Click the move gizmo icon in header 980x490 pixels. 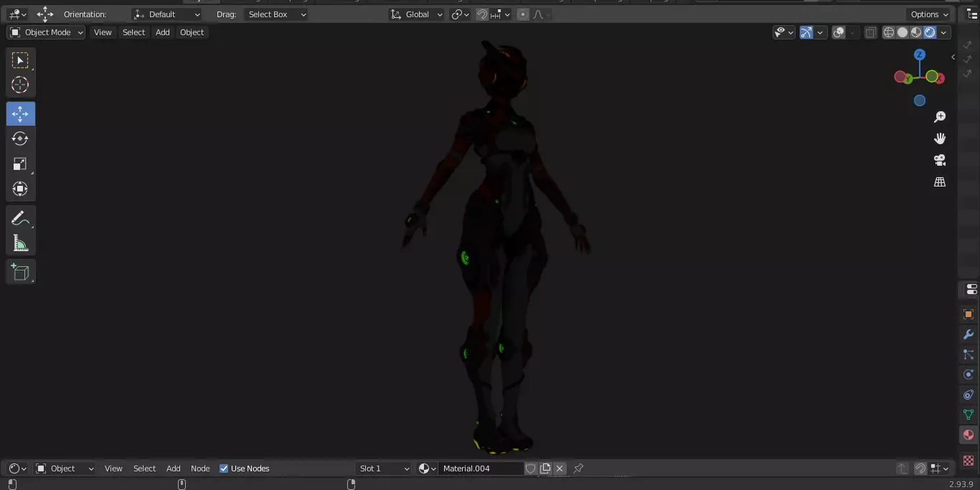point(45,14)
